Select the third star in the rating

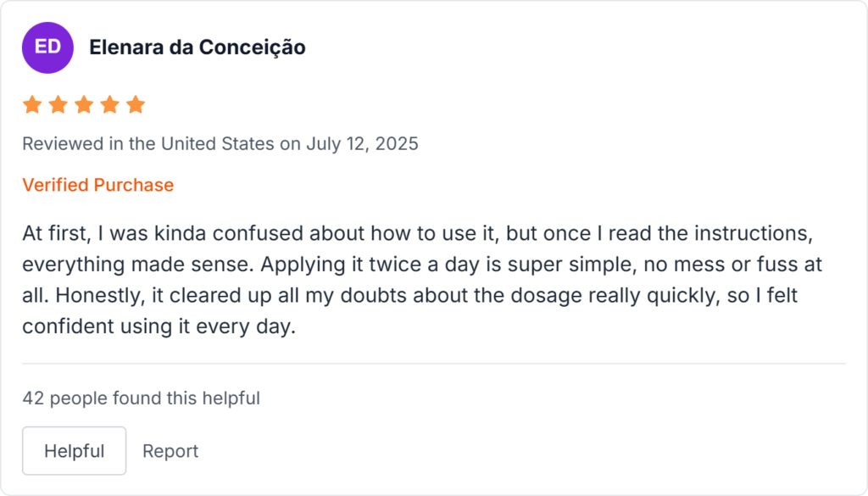click(84, 105)
